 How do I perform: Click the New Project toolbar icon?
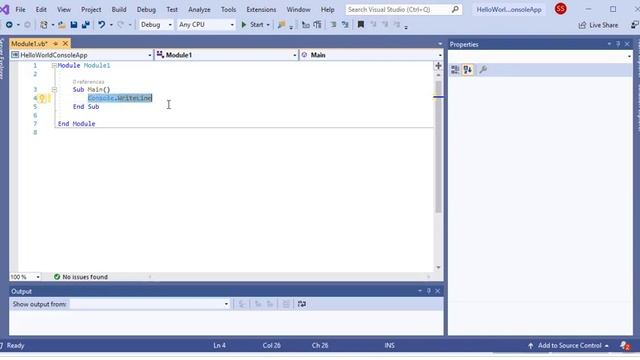click(x=44, y=25)
